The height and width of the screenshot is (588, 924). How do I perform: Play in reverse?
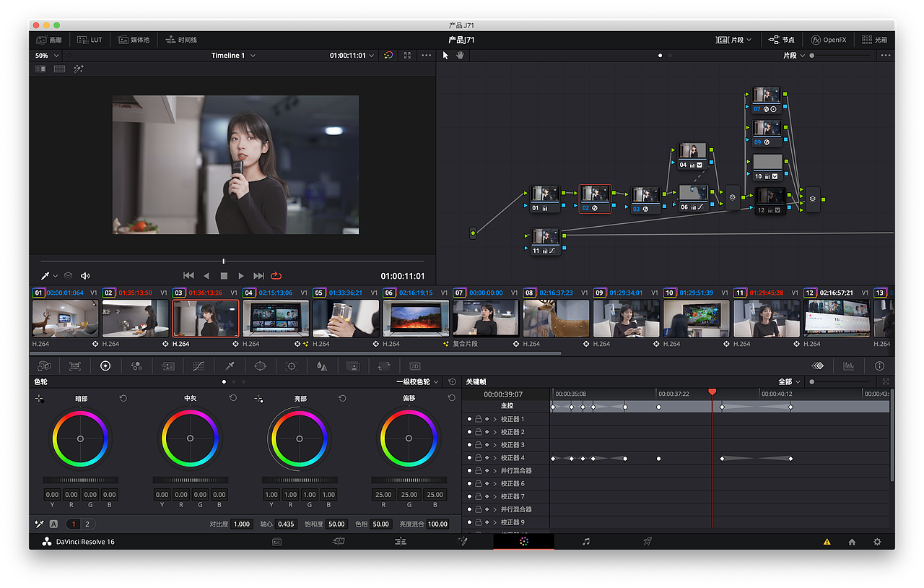206,276
